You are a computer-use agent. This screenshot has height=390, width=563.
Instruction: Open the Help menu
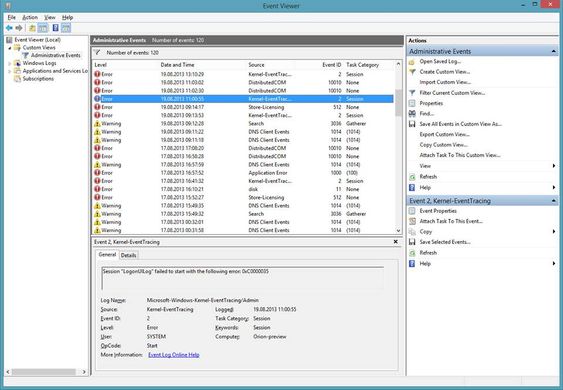[x=68, y=17]
